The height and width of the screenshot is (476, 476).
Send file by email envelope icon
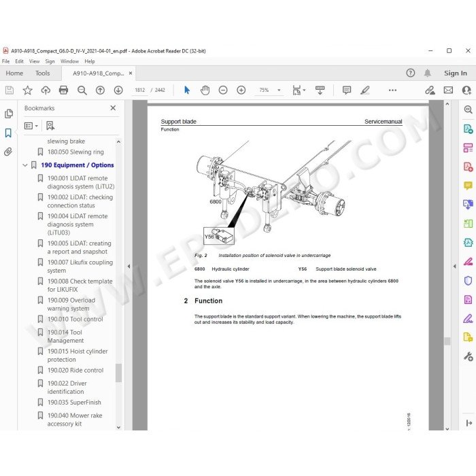448,90
